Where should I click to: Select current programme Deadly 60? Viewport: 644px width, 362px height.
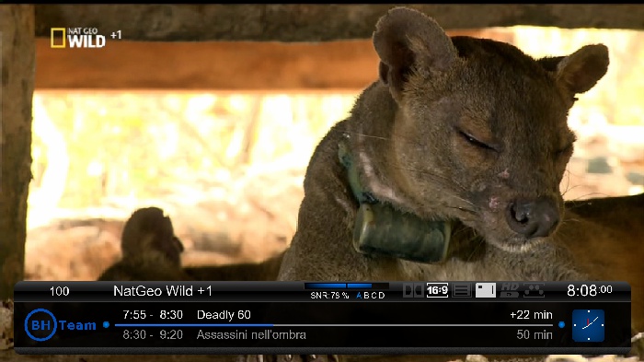[224, 315]
